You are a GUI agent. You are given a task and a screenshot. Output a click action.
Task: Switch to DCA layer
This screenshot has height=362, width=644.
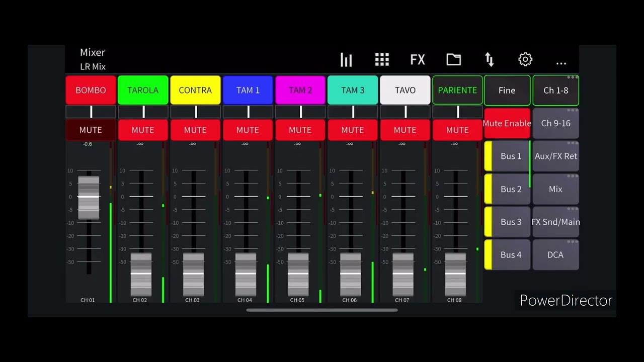click(556, 255)
